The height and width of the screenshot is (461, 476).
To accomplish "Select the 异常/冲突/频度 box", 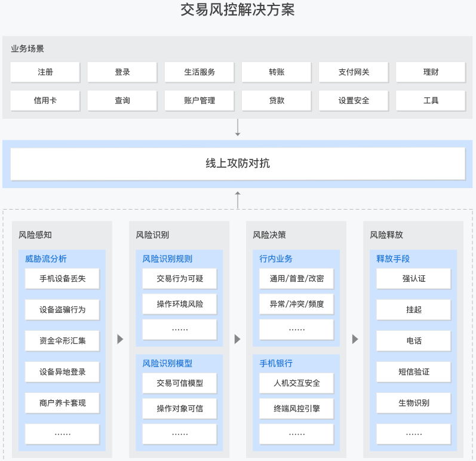I will click(x=297, y=304).
